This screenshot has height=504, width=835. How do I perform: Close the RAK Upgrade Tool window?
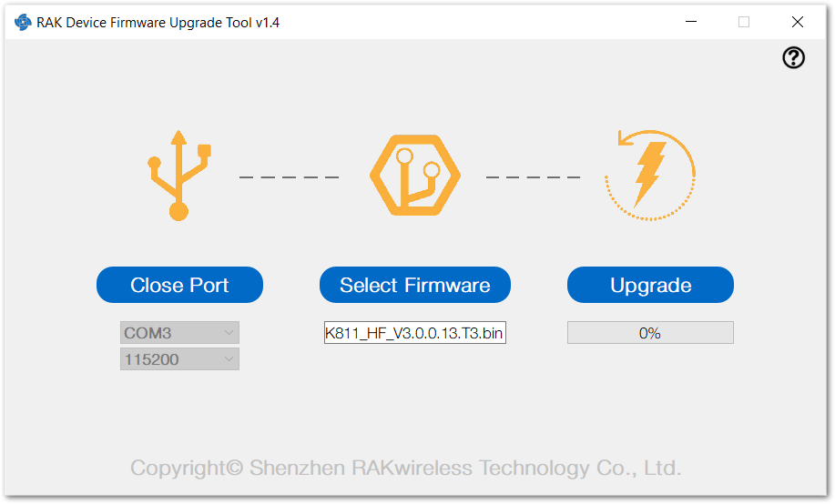point(797,22)
